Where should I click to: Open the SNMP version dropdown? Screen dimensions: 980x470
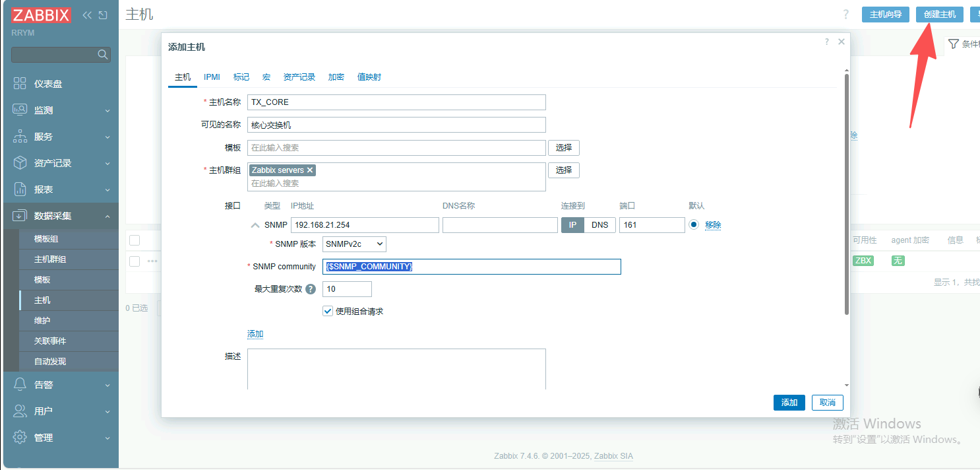[354, 244]
